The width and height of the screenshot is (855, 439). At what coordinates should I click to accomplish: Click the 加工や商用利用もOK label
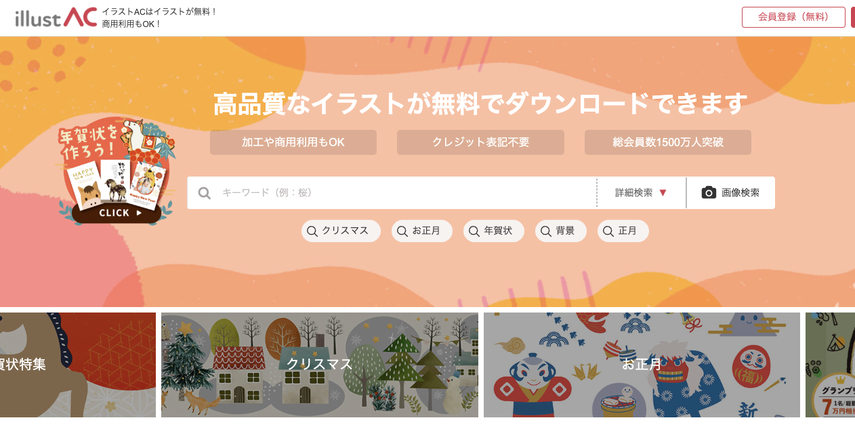click(293, 142)
